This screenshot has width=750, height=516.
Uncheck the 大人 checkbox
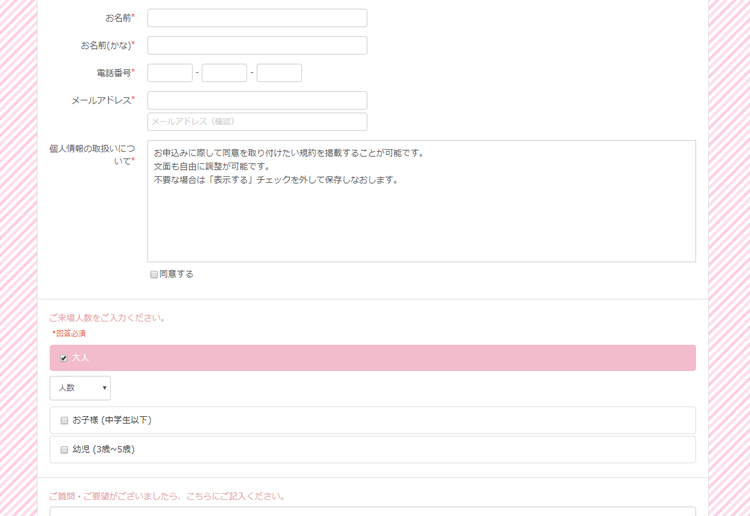64,358
